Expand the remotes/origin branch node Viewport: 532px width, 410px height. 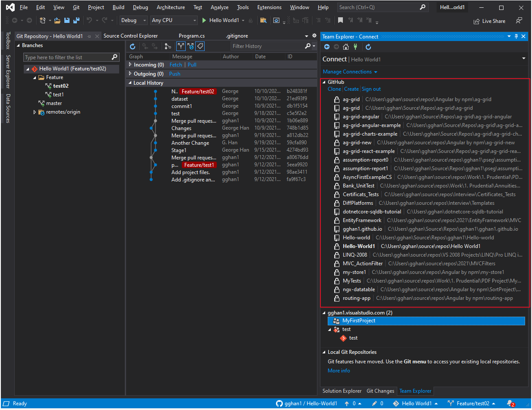pos(35,112)
